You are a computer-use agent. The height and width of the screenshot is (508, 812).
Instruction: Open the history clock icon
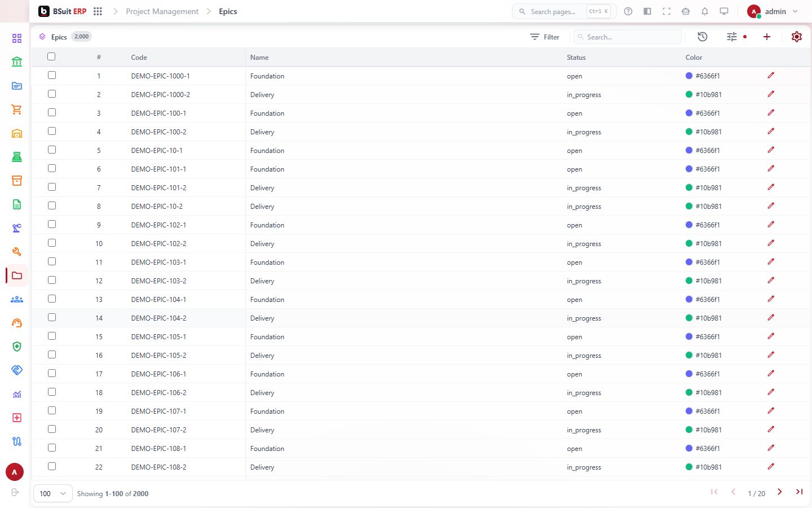[x=703, y=37]
